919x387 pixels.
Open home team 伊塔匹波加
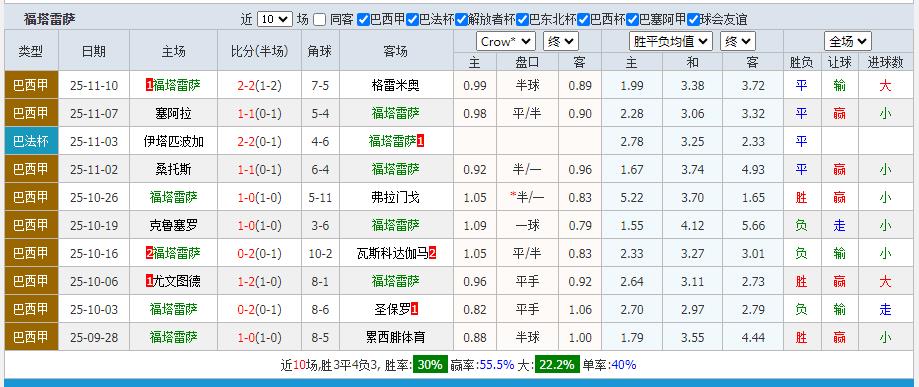coord(173,141)
